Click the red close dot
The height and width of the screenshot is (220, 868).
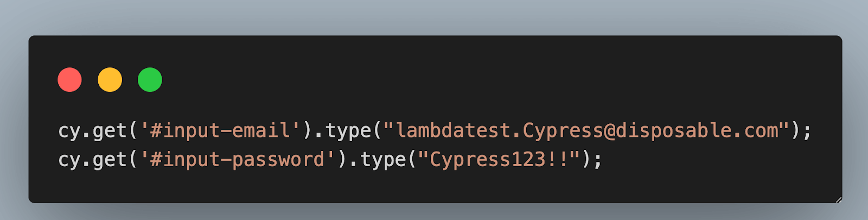[x=69, y=80]
